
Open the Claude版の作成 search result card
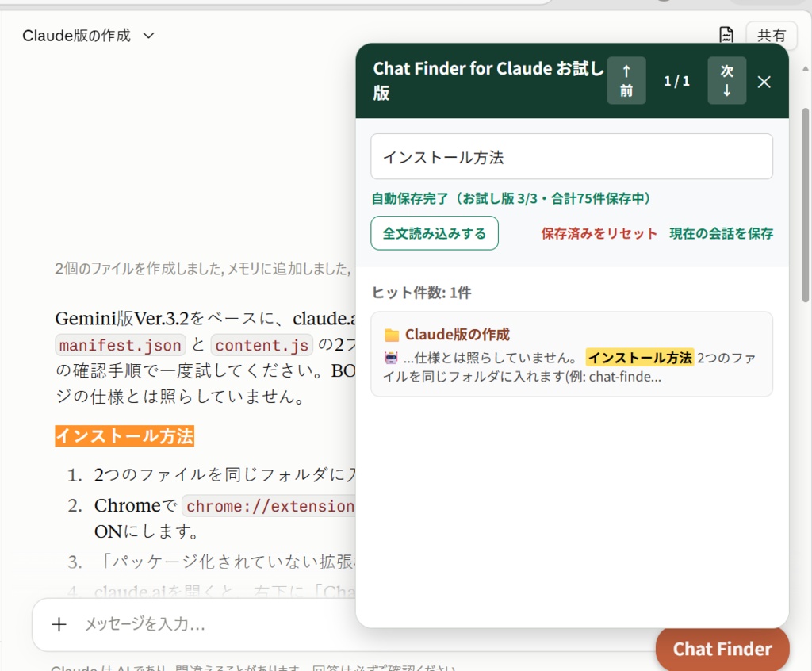click(572, 355)
